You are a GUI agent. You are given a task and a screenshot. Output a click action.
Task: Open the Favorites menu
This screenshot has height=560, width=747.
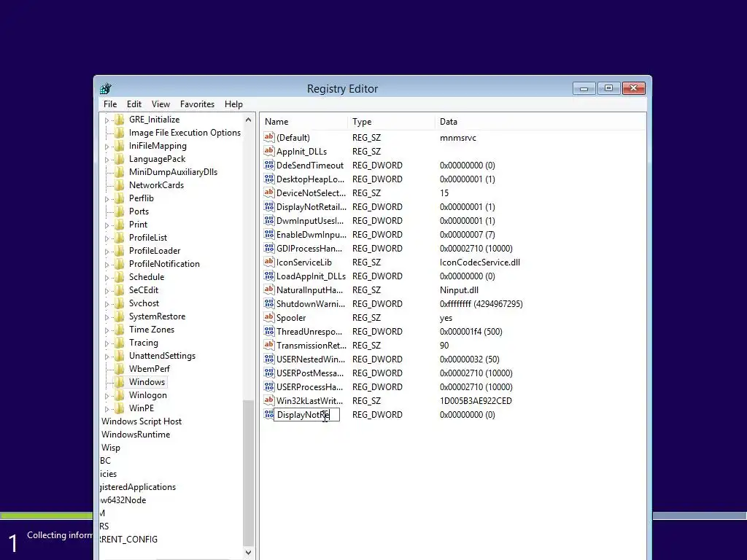[x=197, y=104]
